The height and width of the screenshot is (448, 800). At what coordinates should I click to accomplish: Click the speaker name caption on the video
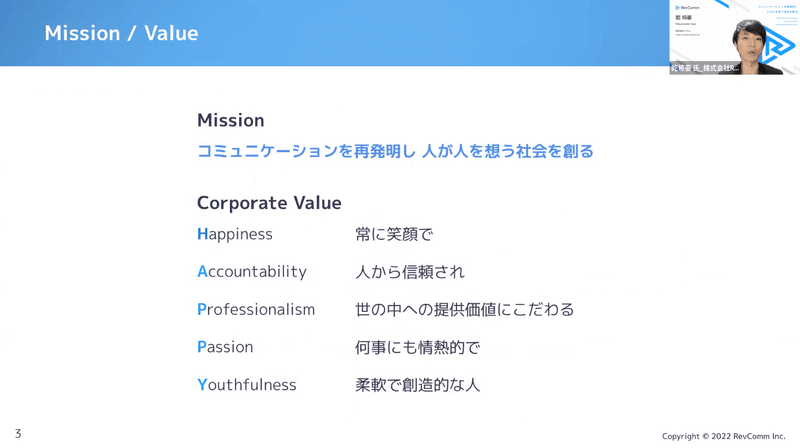pyautogui.click(x=705, y=68)
